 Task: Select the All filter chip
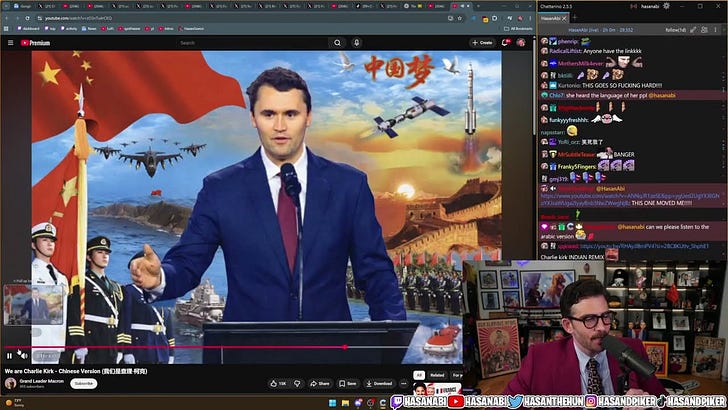coord(419,375)
